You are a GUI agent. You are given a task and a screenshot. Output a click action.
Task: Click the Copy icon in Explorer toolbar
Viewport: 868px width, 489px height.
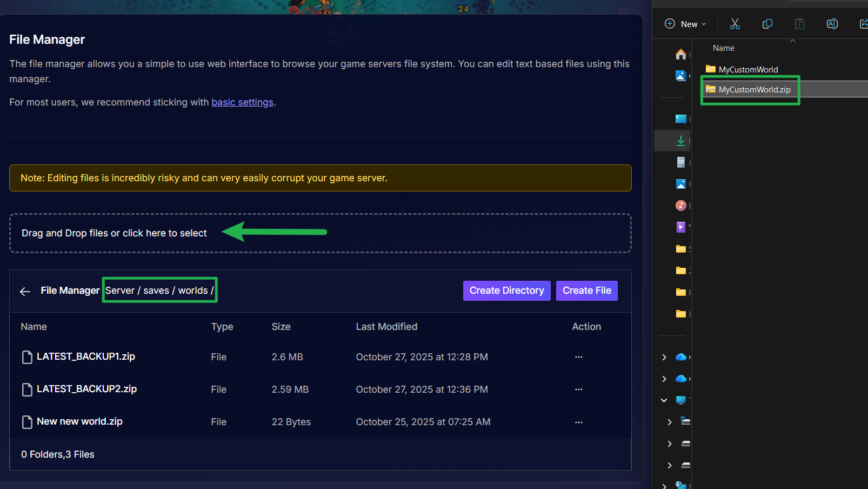pos(767,24)
